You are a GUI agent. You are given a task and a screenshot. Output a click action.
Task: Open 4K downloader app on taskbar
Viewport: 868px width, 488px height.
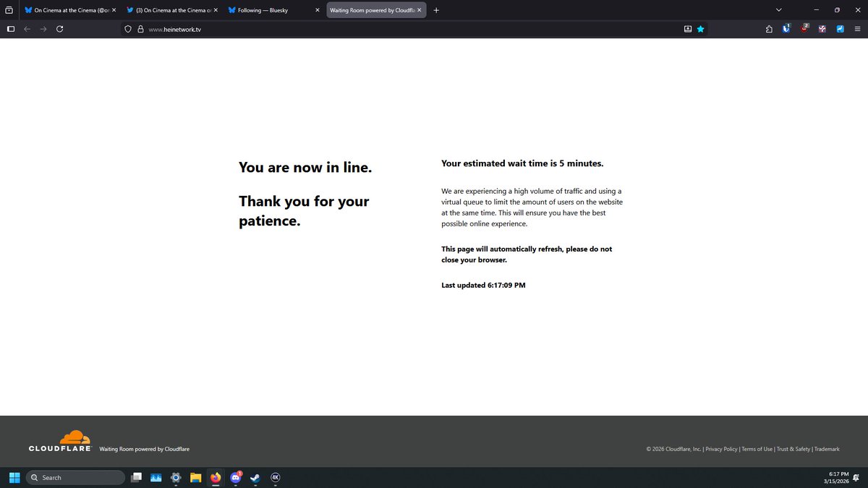[x=275, y=477]
